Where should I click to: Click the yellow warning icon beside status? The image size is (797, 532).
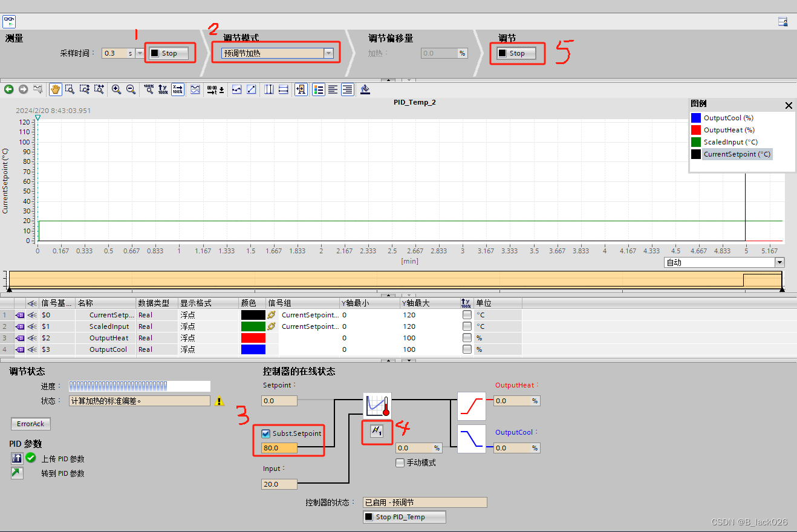click(220, 401)
